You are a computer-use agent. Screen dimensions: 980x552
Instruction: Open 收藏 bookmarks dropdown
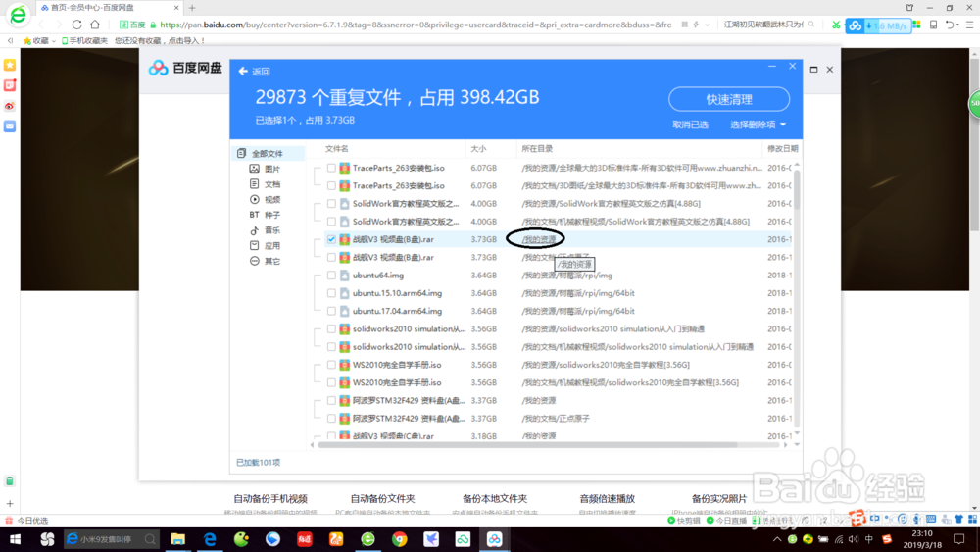tap(40, 40)
